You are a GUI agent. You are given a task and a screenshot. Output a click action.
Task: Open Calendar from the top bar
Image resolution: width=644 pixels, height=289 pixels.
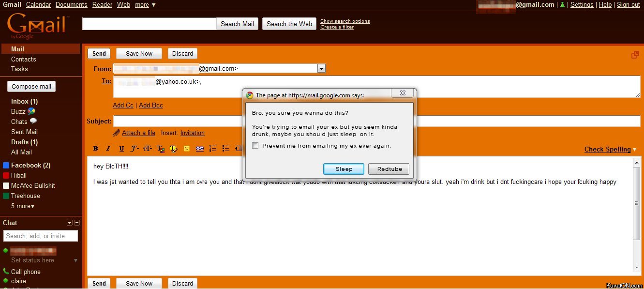38,4
